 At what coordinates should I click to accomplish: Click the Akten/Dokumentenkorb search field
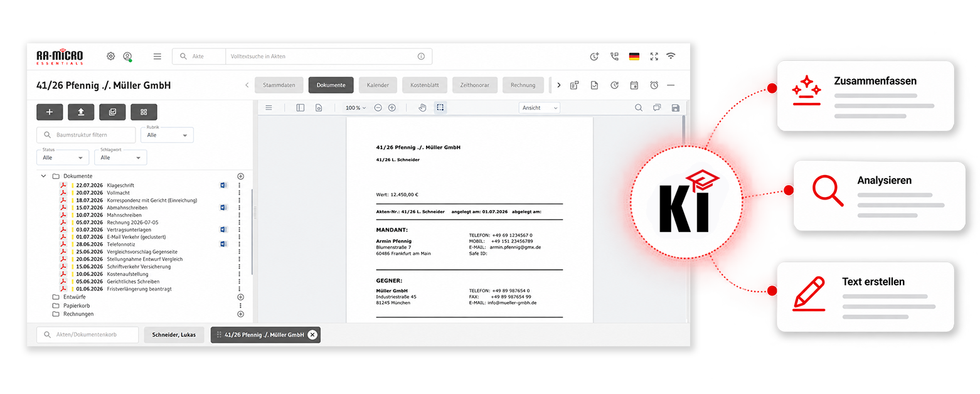point(87,335)
